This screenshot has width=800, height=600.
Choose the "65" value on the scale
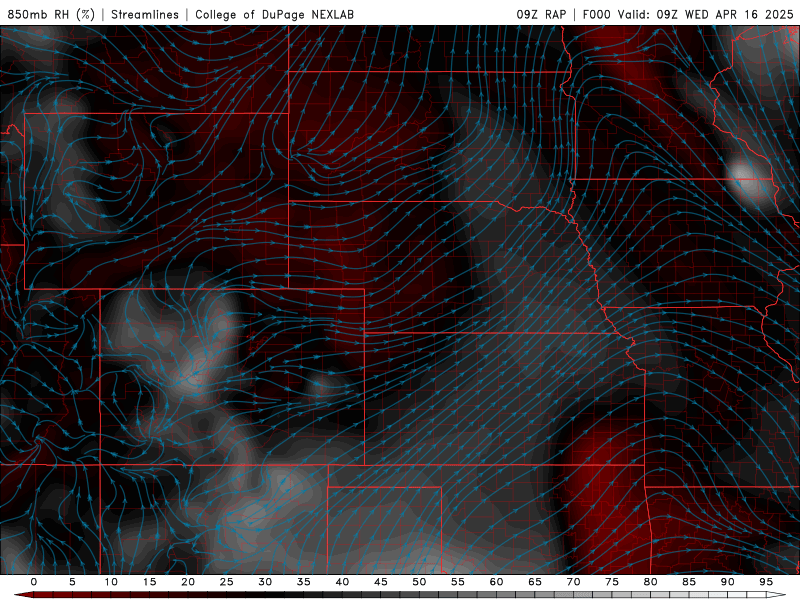click(535, 582)
